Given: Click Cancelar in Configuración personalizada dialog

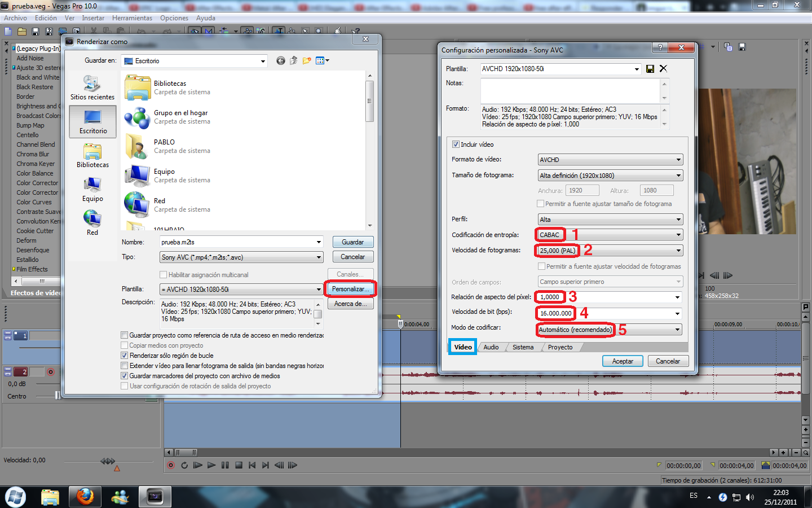Looking at the screenshot, I should [668, 361].
